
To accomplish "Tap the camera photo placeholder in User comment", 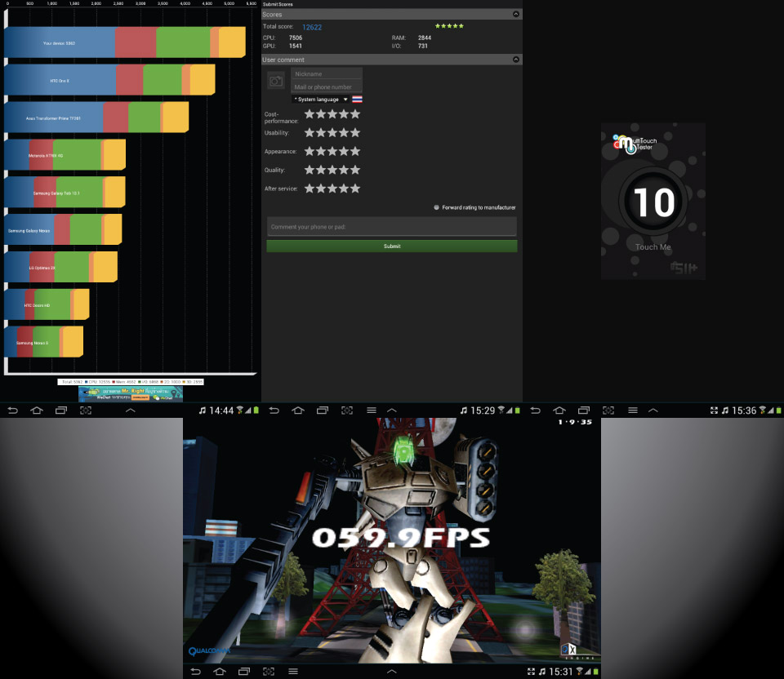I will click(x=276, y=81).
